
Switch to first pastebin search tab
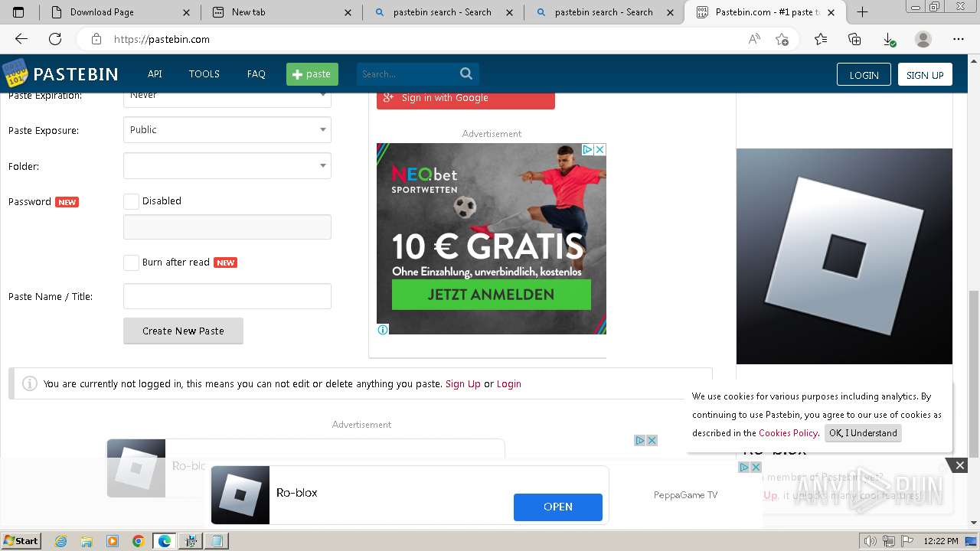pos(442,12)
